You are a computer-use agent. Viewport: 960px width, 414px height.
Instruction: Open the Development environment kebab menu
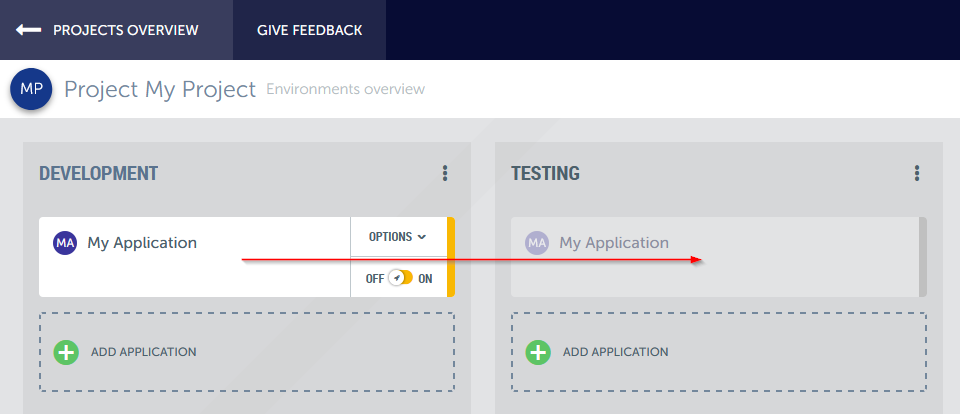click(x=445, y=174)
